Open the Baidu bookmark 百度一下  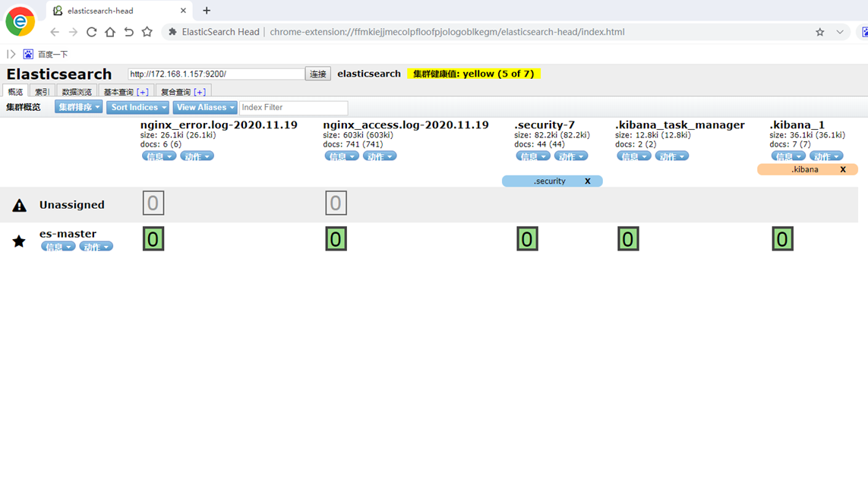click(x=46, y=54)
